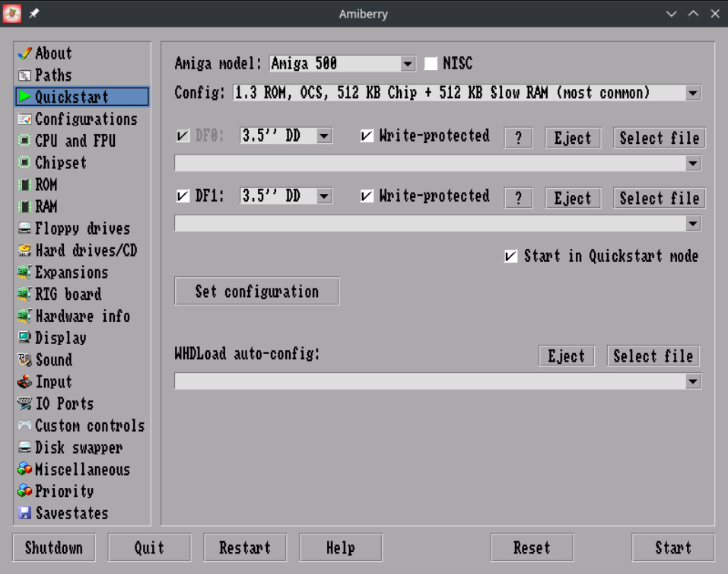Click the Restart button
This screenshot has height=574, width=728.
[x=245, y=547]
